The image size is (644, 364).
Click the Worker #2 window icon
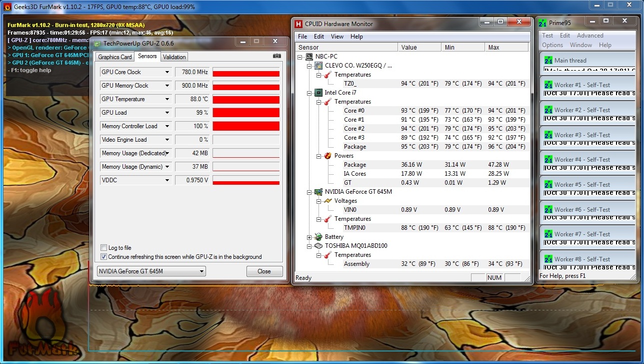click(548, 110)
